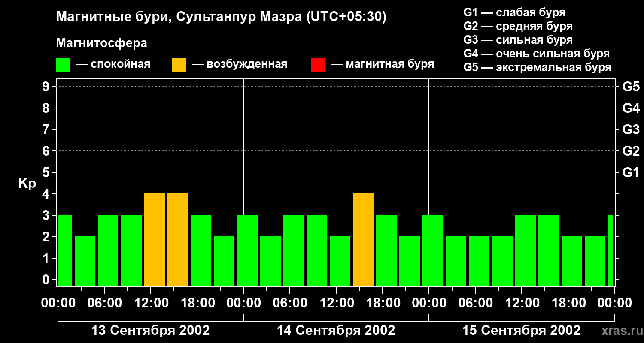Click green bar covering 06:00 on 13 September
Screen dimensions: 644x343
pyautogui.click(x=108, y=251)
